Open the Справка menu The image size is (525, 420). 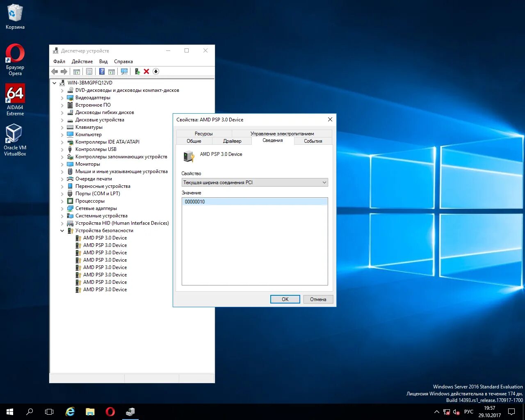click(123, 62)
